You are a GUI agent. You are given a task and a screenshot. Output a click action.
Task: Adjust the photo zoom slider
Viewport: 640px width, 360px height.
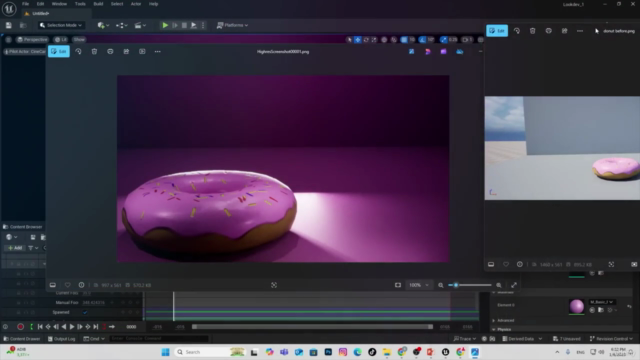point(470,285)
